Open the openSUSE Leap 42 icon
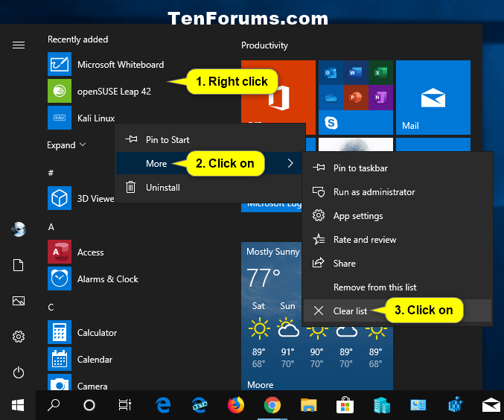The height and width of the screenshot is (420, 504). tap(60, 91)
